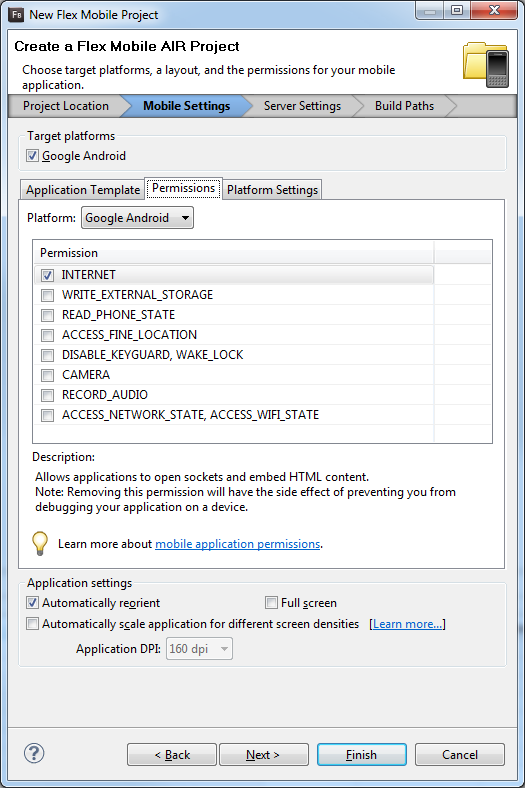Viewport: 525px width, 788px height.
Task: Click the Next button
Action: point(264,755)
